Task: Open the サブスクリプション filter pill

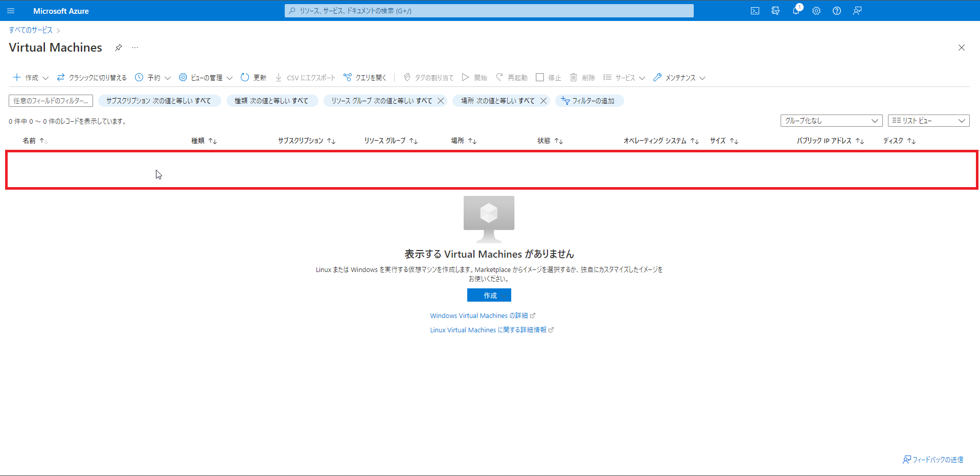Action: pos(159,101)
